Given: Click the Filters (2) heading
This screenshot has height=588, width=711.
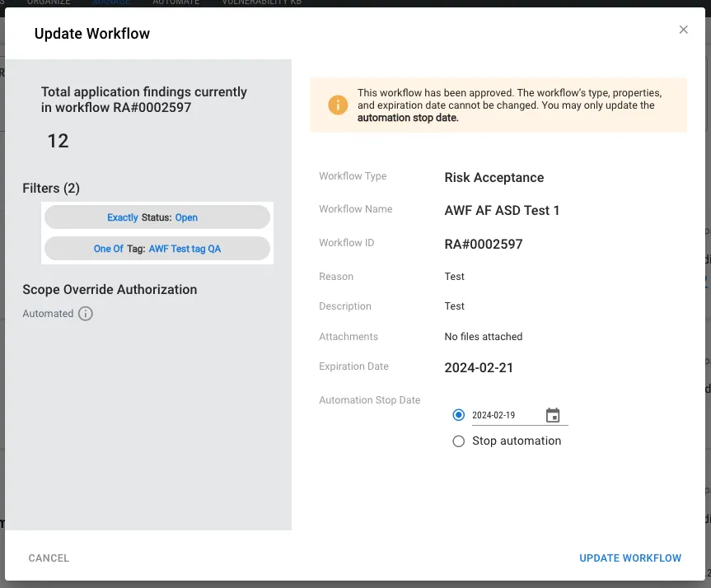Looking at the screenshot, I should pos(51,188).
